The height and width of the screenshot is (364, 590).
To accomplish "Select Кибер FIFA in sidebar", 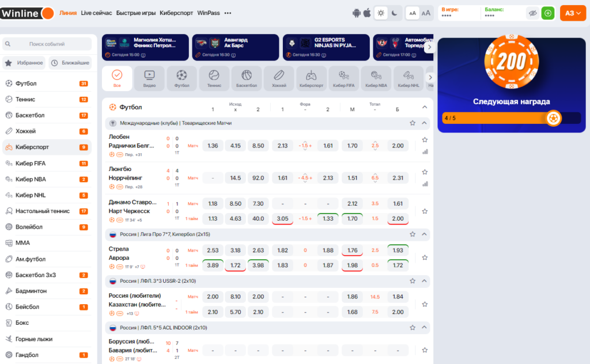I will (47, 163).
